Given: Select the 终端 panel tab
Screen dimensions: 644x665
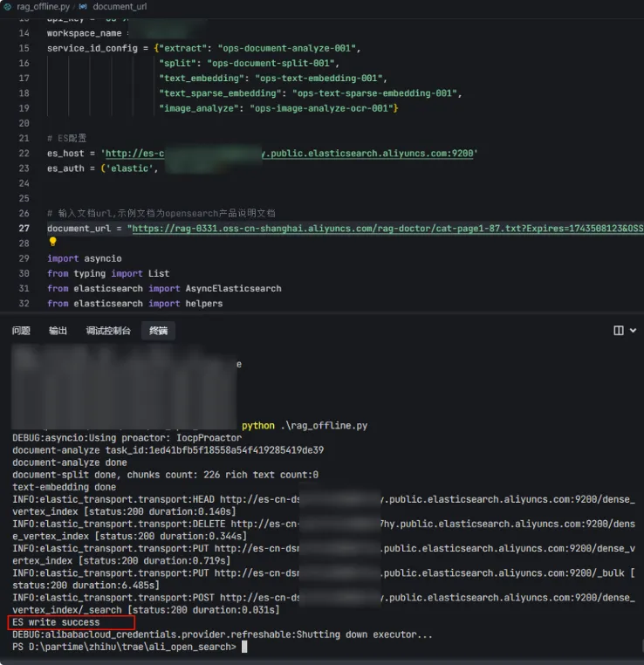Looking at the screenshot, I should [158, 331].
